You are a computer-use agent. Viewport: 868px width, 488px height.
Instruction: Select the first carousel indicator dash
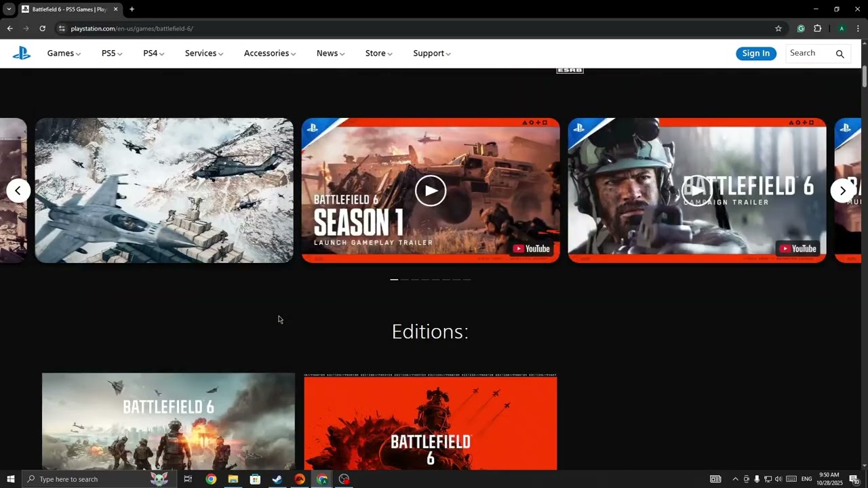394,279
